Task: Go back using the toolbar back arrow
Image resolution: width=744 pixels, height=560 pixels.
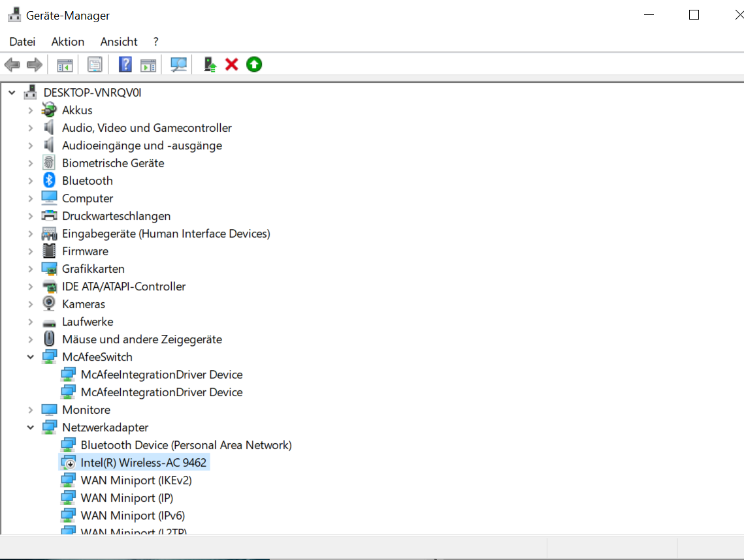Action: click(12, 65)
